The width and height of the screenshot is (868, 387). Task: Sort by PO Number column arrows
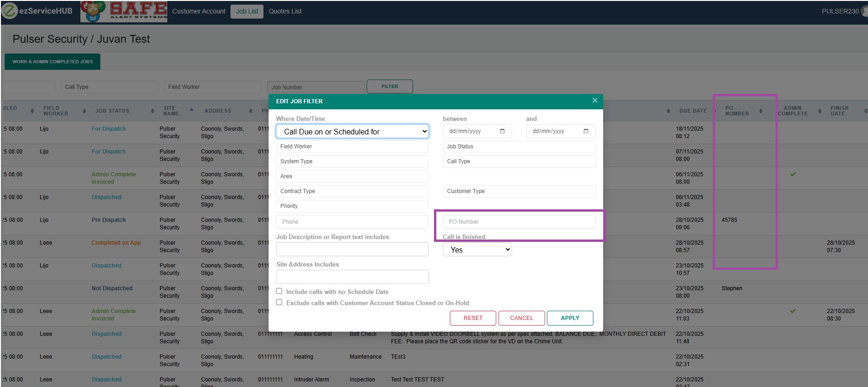coord(761,111)
